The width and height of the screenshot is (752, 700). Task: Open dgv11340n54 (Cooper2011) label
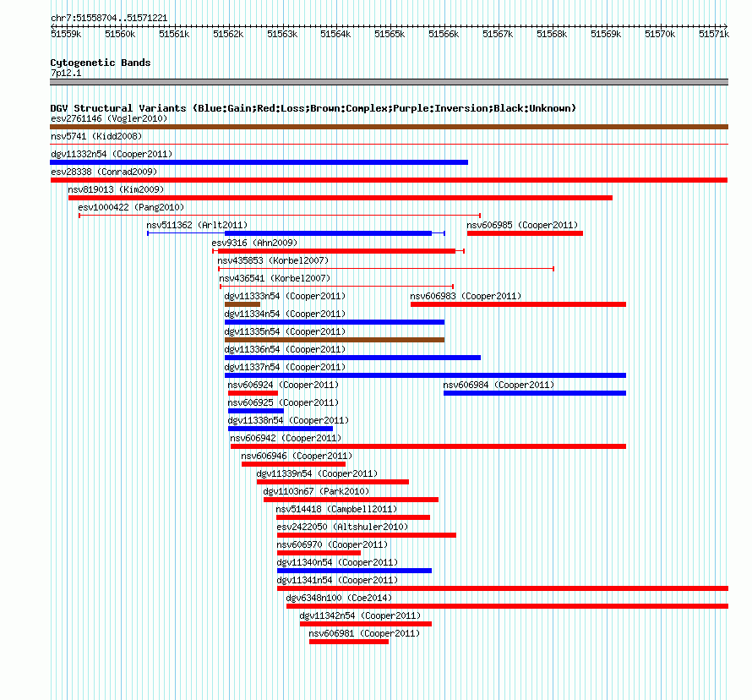[337, 562]
